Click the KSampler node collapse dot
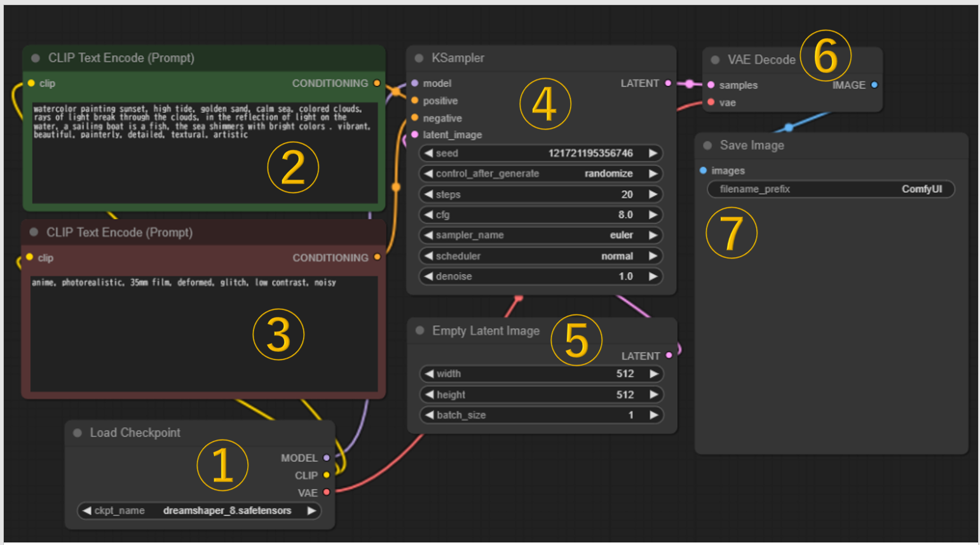980x545 pixels. [419, 58]
